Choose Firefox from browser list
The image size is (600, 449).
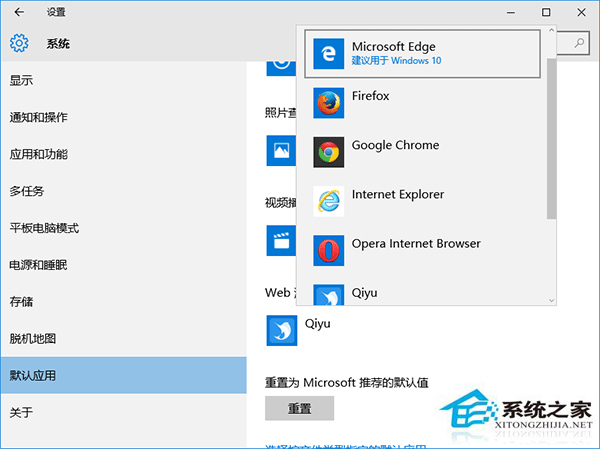point(422,103)
